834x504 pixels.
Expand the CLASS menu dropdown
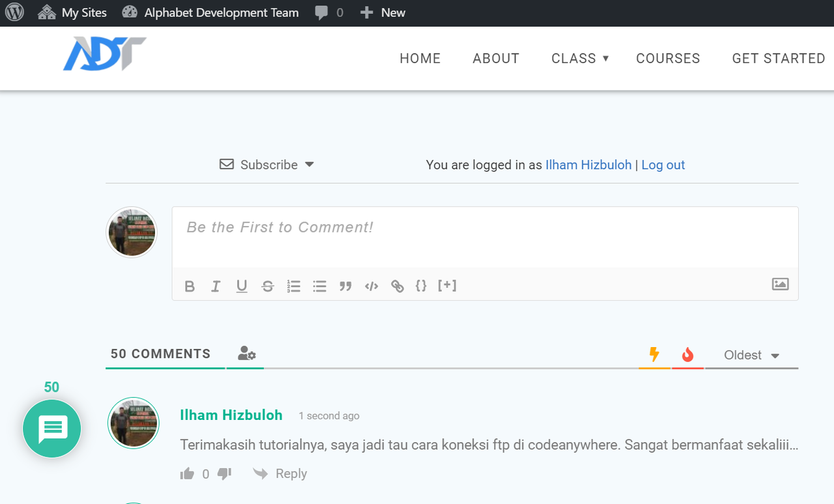(580, 59)
